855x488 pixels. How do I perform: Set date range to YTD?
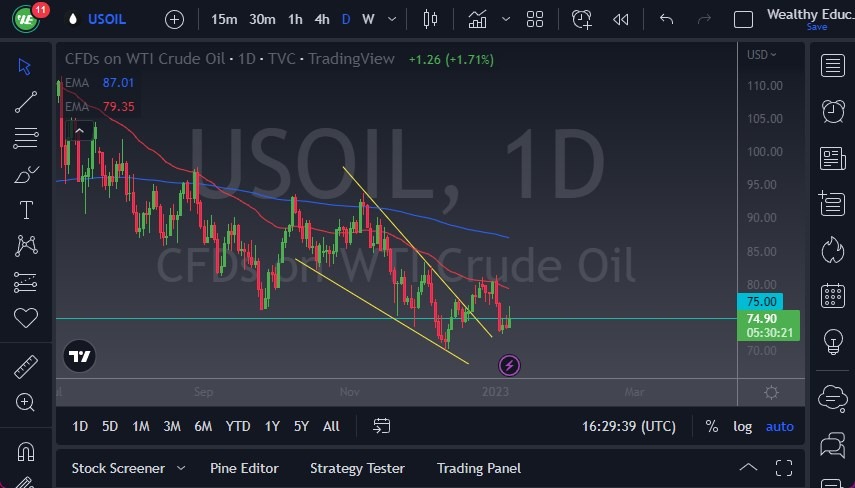click(x=238, y=426)
